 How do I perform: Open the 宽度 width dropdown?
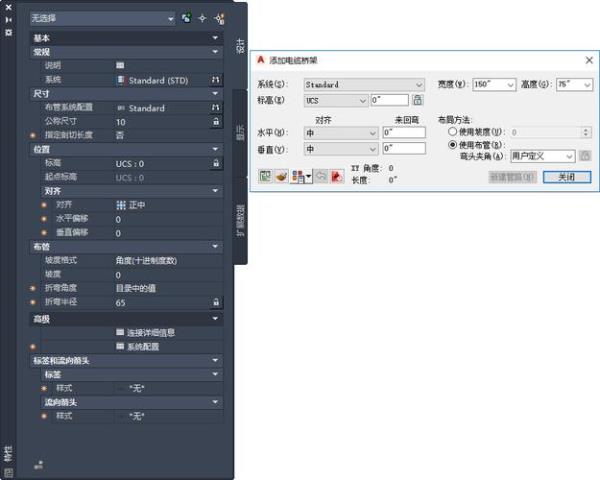(x=494, y=84)
